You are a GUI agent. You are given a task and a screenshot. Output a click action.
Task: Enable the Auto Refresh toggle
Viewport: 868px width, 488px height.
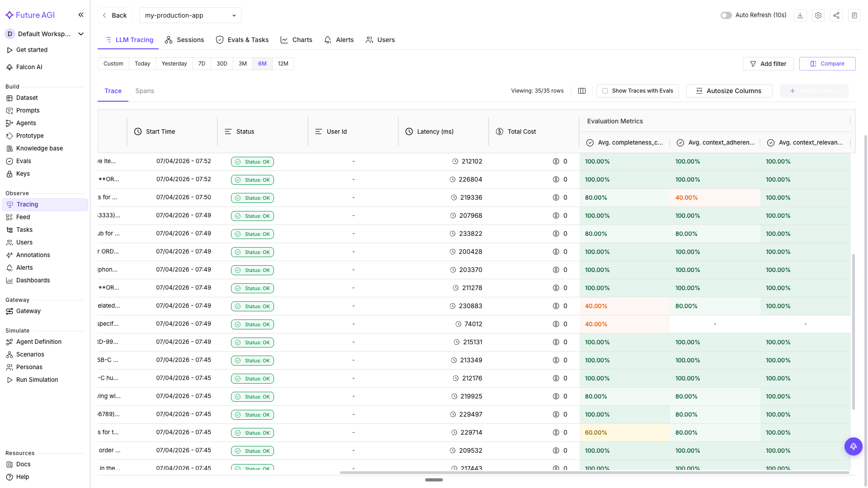click(x=726, y=15)
